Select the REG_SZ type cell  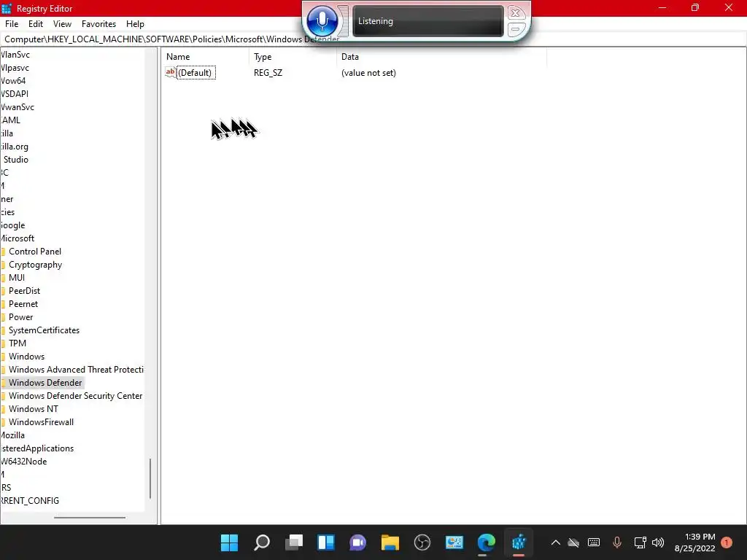coord(268,73)
